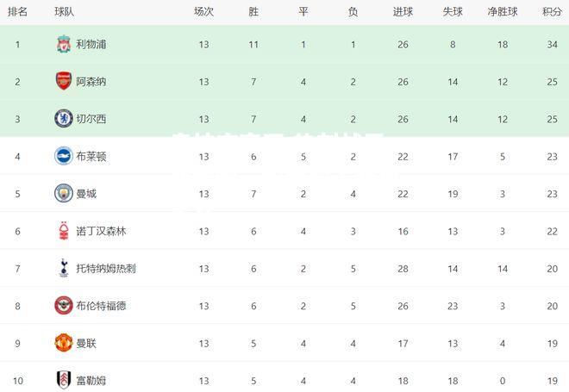Viewport: 569px width, 392px height.
Task: Click the Manchester United club crest
Action: click(64, 343)
